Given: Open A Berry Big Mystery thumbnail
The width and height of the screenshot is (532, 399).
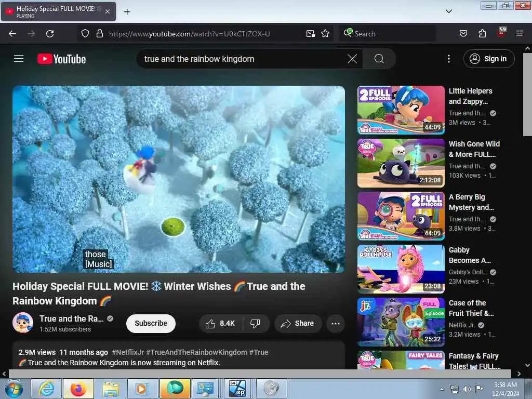Looking at the screenshot, I should [x=401, y=216].
